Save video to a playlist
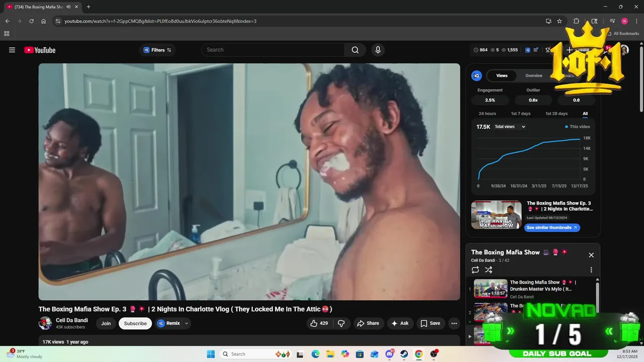The width and height of the screenshot is (644, 362). pos(430,323)
